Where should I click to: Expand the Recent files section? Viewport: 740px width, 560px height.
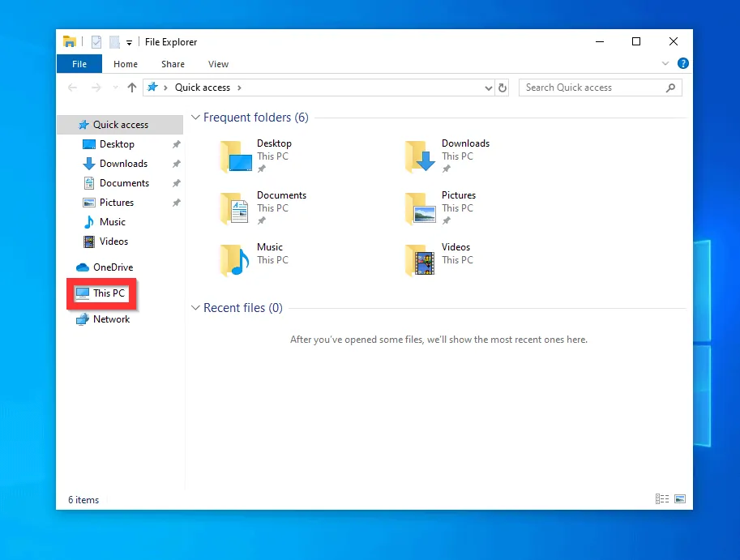pos(195,307)
